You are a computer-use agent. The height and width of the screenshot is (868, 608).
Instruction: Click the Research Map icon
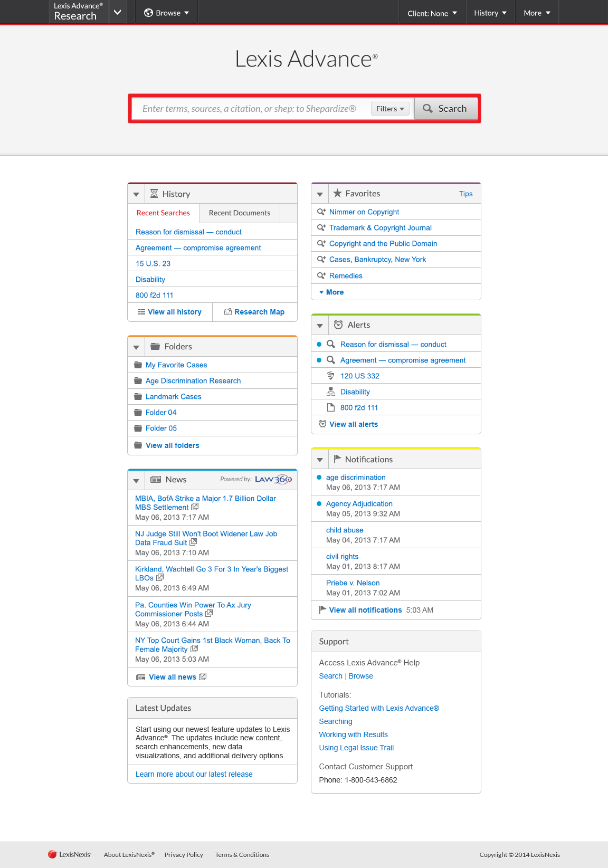[x=228, y=312]
